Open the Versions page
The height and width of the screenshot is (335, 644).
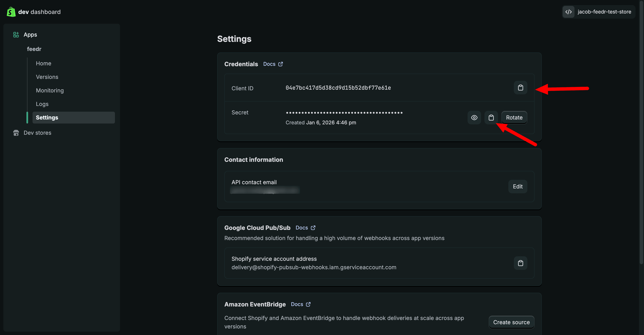[x=47, y=77]
